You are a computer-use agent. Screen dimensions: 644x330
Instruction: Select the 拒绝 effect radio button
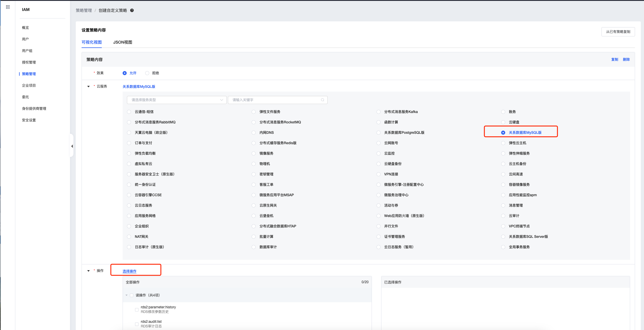coord(147,73)
